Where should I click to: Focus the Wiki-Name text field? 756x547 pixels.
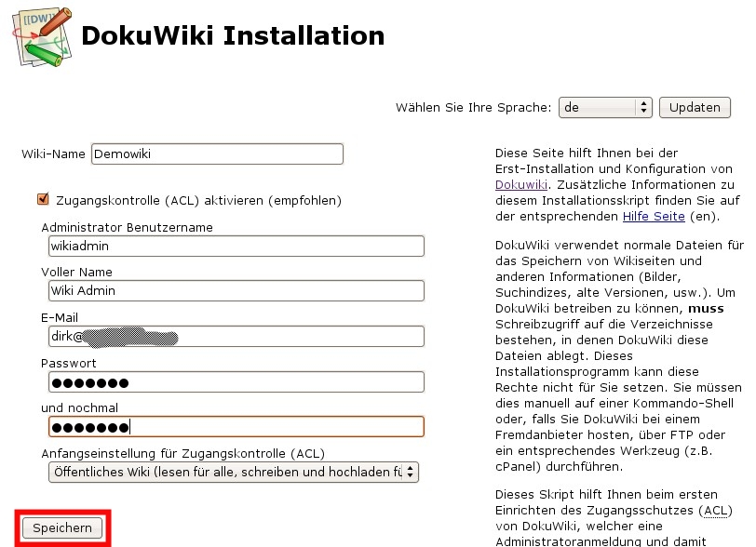(217, 154)
